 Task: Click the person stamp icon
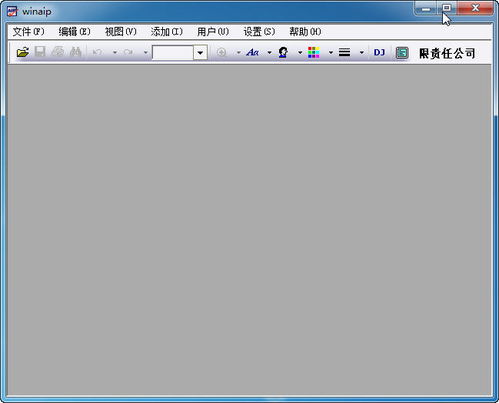(283, 52)
